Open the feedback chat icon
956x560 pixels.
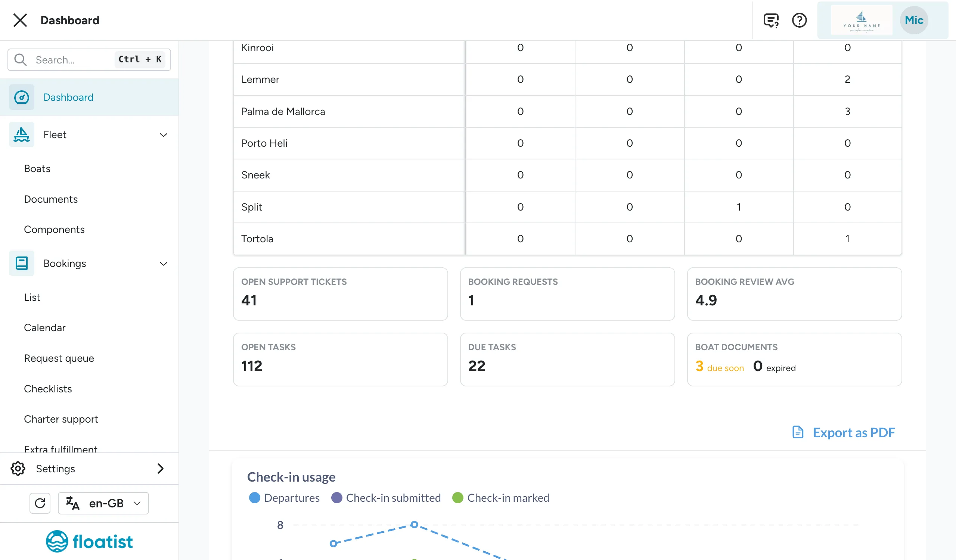click(771, 20)
